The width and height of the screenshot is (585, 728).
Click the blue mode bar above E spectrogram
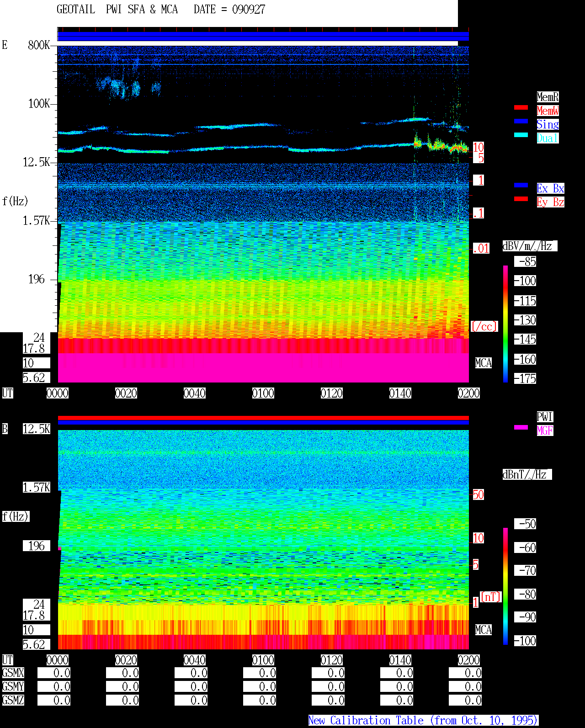coord(263,36)
